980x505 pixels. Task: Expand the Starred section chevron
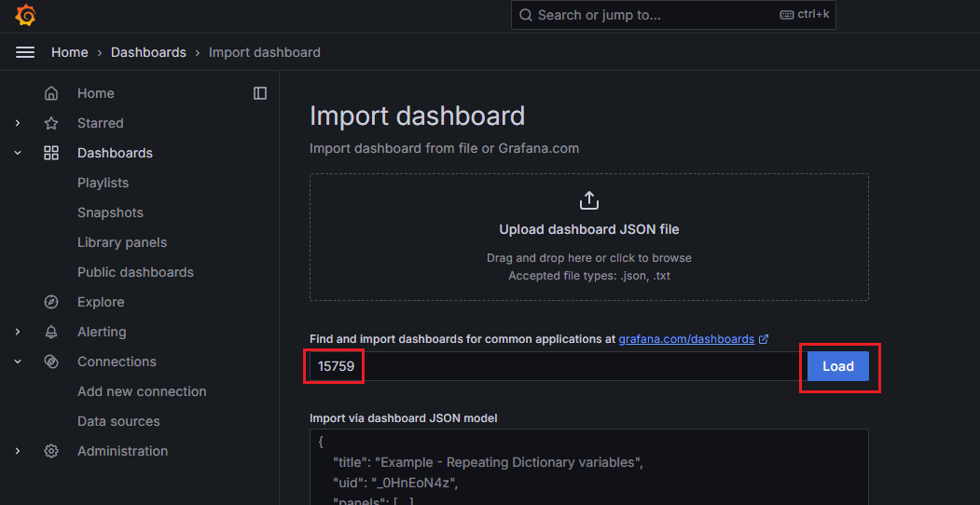tap(18, 123)
